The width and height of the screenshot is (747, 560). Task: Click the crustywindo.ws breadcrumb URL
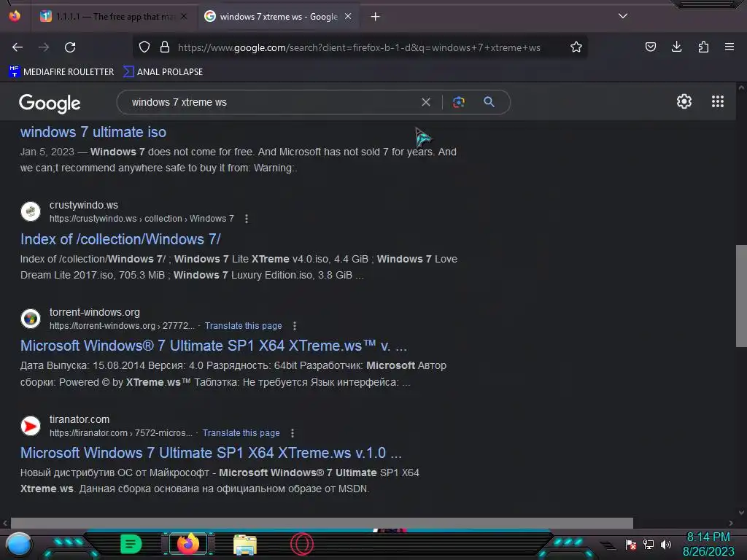click(x=142, y=219)
